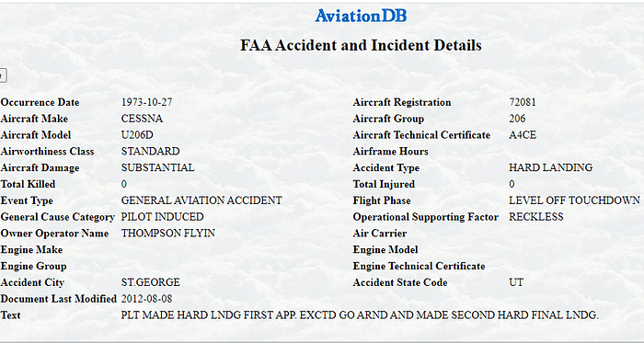Screen dimensions: 644x343
Task: Click the PILOT INDUCED cause category value
Action: (x=162, y=217)
